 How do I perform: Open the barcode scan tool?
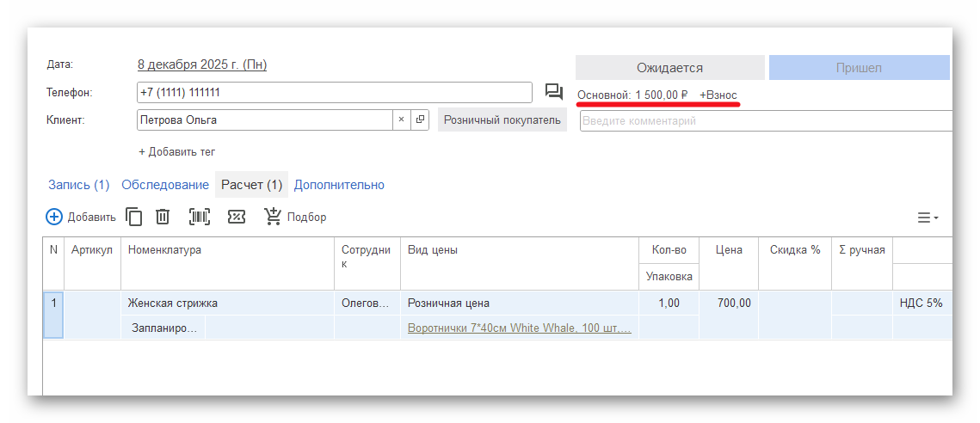(x=200, y=217)
